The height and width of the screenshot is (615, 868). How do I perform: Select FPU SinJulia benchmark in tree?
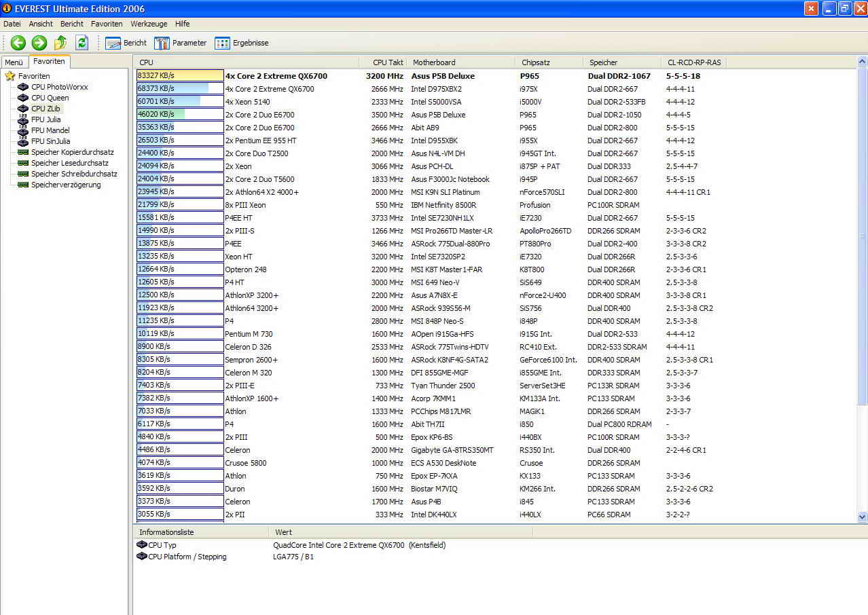pos(51,141)
